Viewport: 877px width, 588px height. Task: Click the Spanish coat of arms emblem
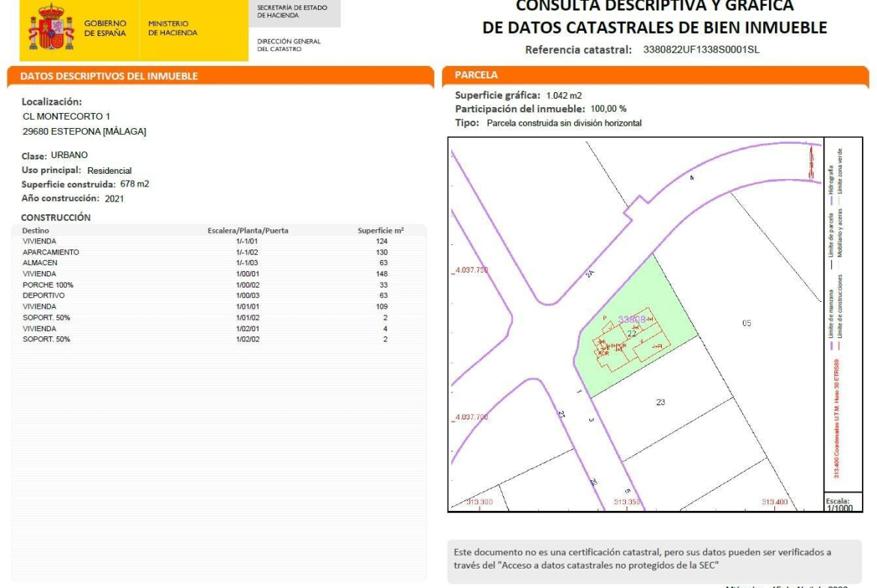tap(51, 27)
